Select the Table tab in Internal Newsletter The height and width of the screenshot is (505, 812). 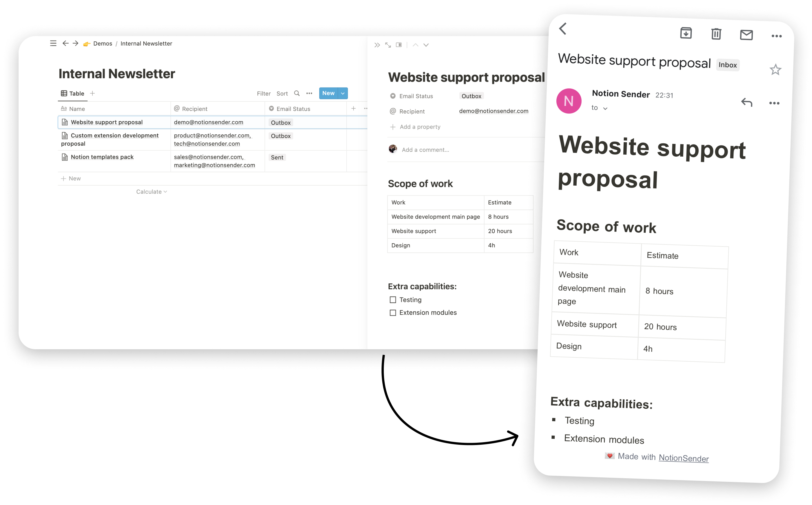tap(72, 93)
